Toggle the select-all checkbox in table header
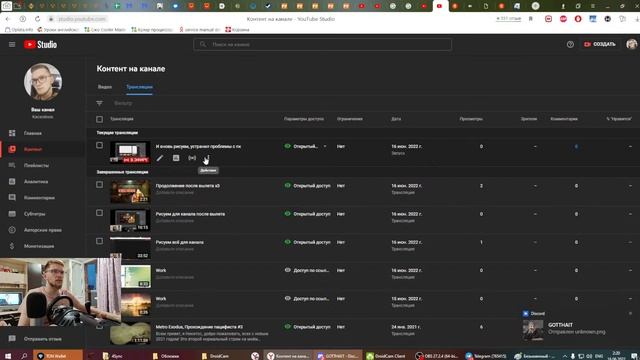The width and height of the screenshot is (640, 360). point(100,119)
